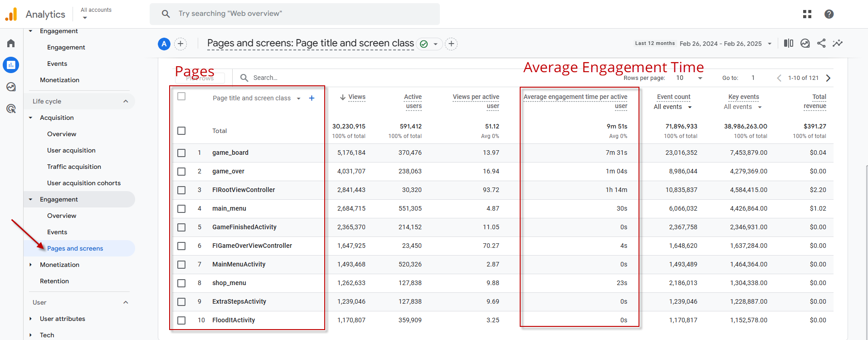Open the Insights sparkline icon
This screenshot has width=868, height=340.
(x=838, y=43)
